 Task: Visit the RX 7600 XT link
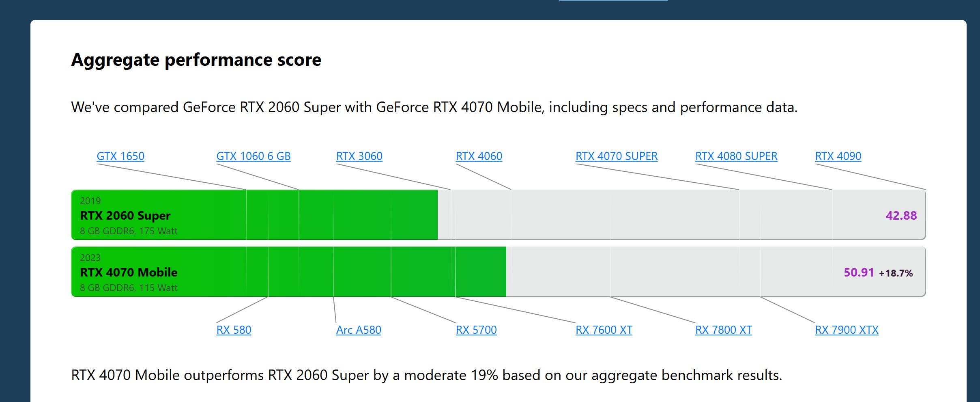604,330
